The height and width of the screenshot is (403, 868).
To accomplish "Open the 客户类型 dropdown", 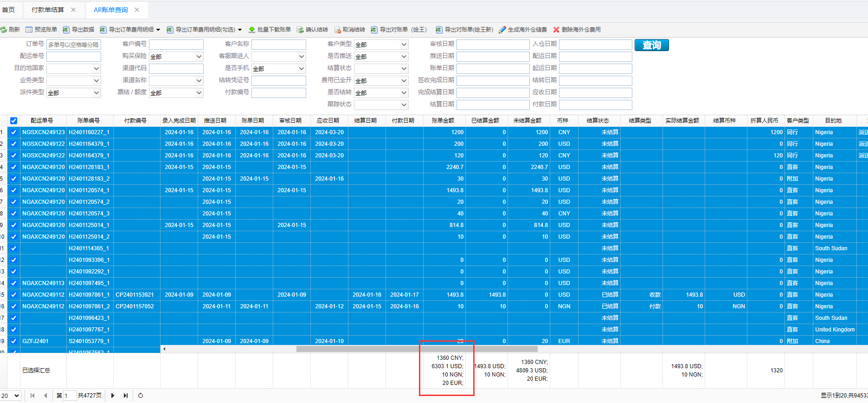I will (404, 45).
